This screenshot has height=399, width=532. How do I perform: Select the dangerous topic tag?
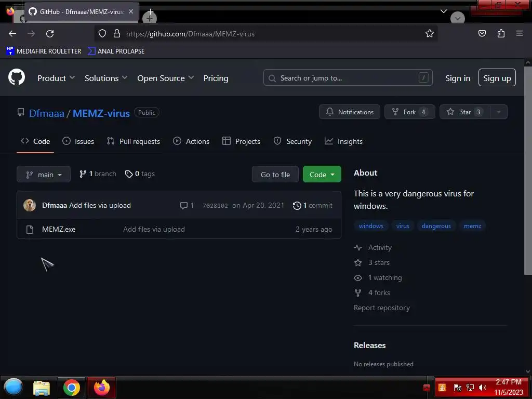436,226
